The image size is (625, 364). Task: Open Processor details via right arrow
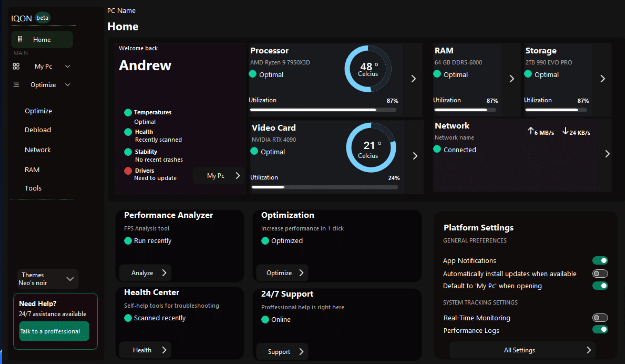tap(413, 79)
